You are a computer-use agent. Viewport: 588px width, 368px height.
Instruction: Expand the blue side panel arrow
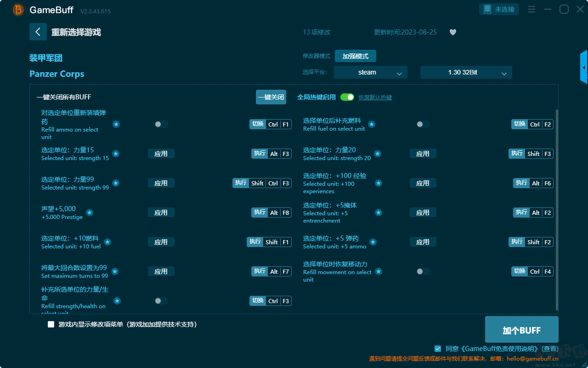(584, 67)
